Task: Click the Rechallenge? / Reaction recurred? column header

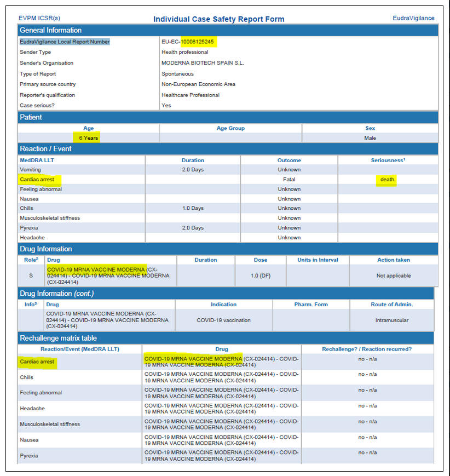Action: 367,349
